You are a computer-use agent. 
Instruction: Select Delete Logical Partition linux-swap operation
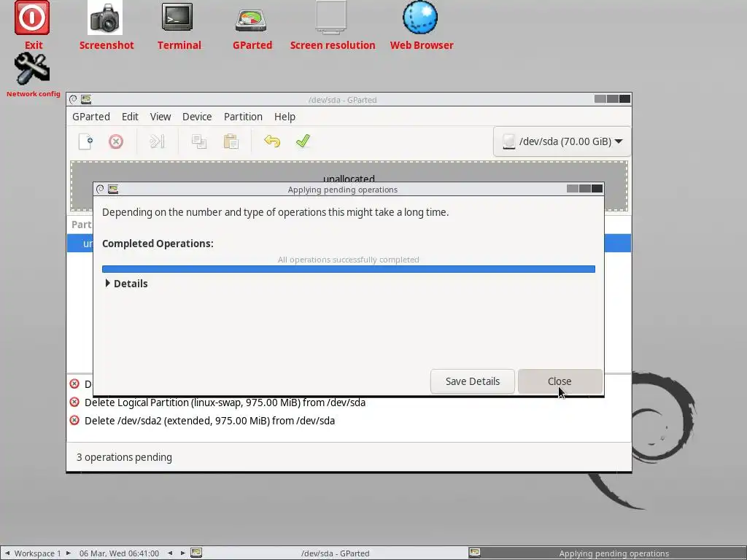(225, 402)
